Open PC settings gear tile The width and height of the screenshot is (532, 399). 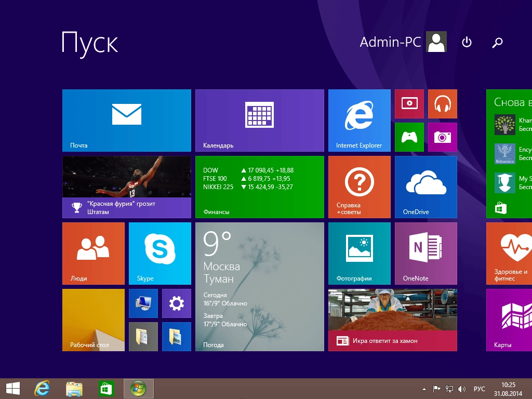(177, 303)
